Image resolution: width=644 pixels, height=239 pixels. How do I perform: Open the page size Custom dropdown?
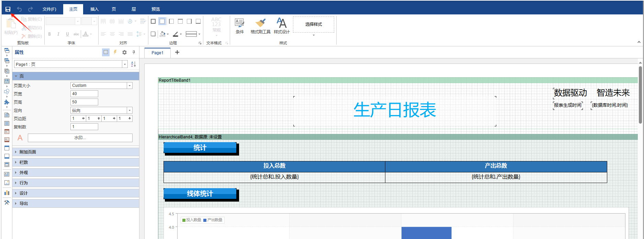[x=130, y=86]
